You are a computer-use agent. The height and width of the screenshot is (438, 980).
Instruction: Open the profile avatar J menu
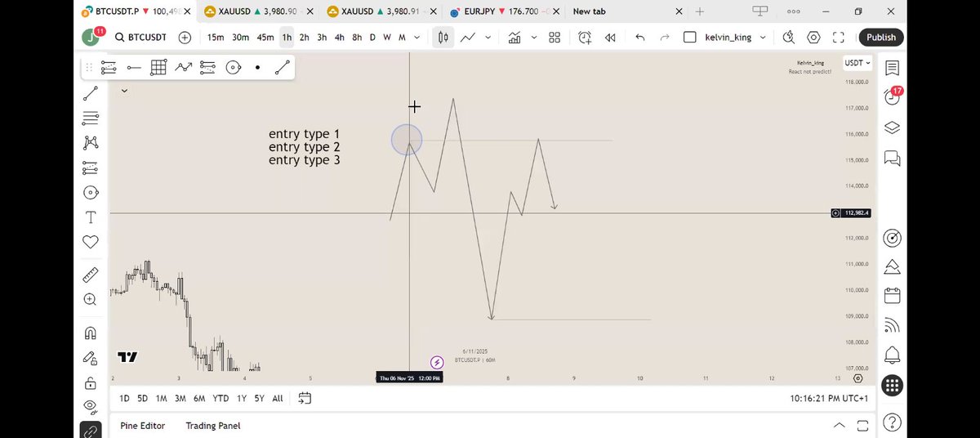point(91,38)
